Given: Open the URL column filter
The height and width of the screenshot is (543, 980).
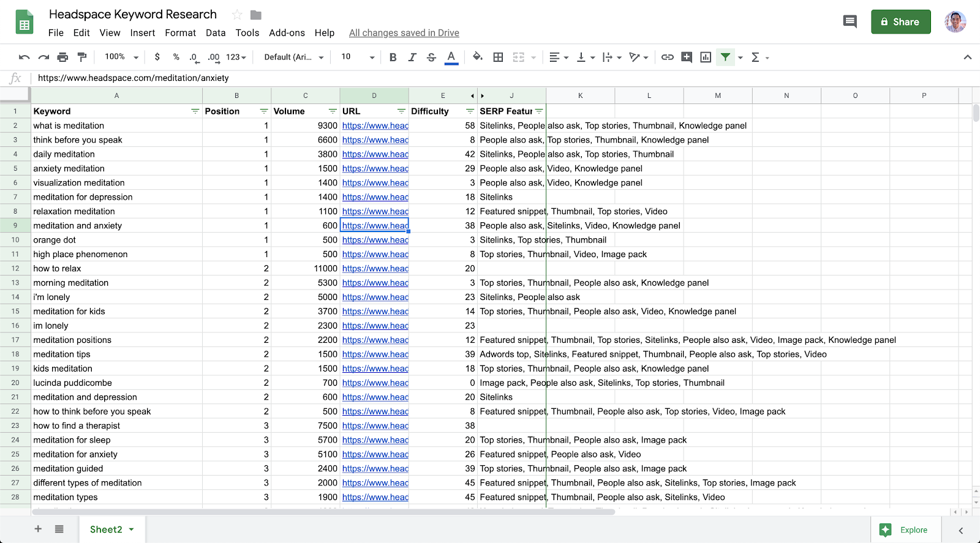Looking at the screenshot, I should (401, 111).
